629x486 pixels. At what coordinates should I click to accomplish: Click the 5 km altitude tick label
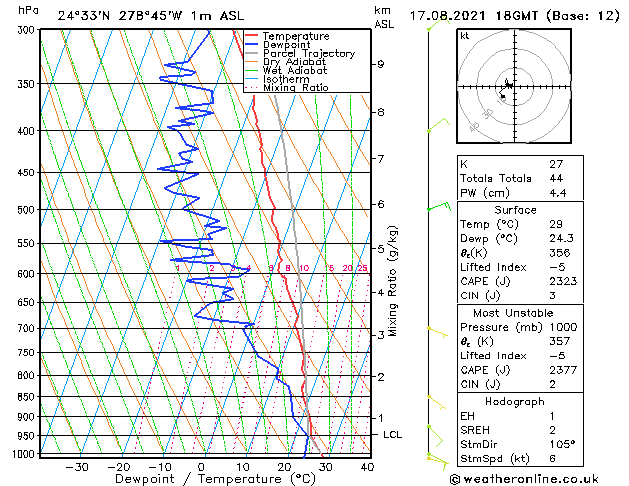pos(381,249)
